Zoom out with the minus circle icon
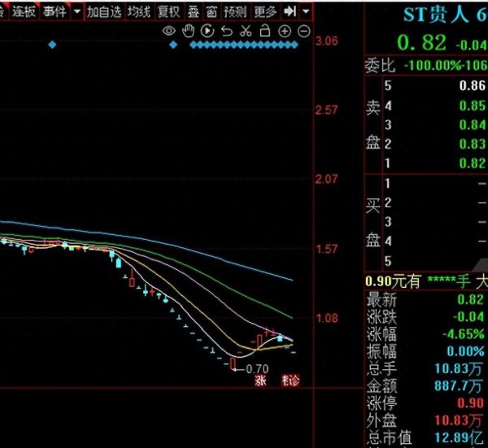 tap(303, 32)
